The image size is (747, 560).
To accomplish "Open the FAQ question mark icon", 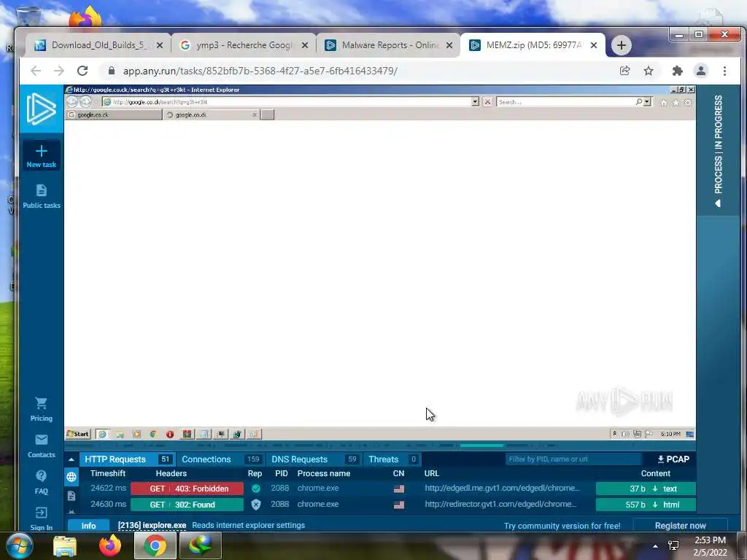I will [x=42, y=475].
